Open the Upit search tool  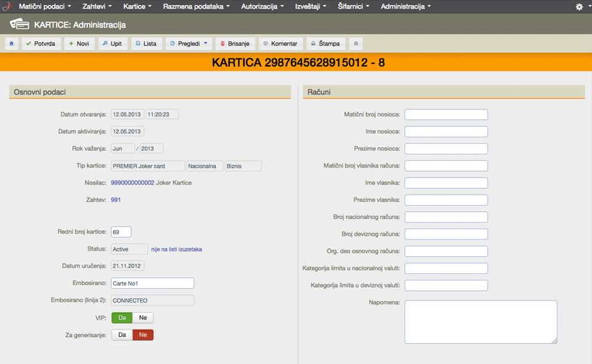[x=112, y=44]
